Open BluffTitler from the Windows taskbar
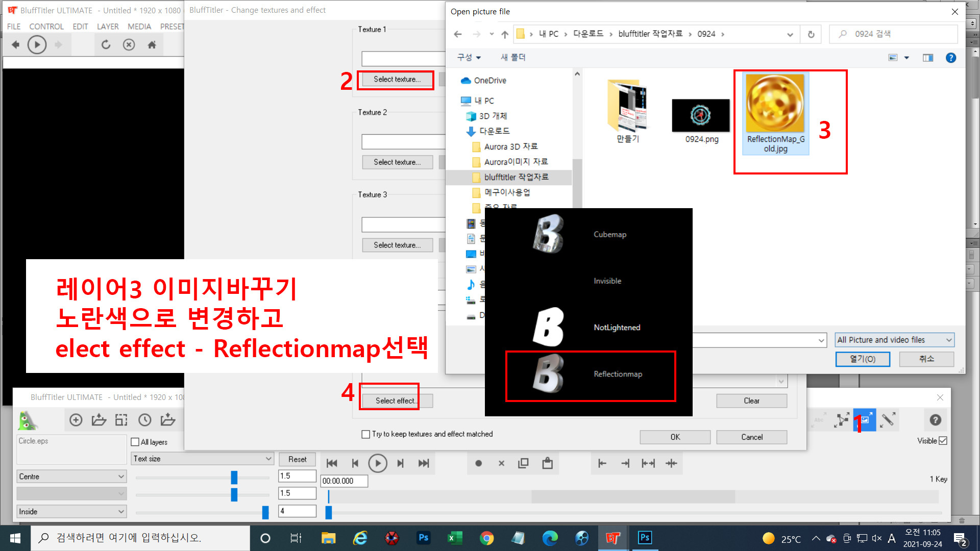 [x=612, y=538]
